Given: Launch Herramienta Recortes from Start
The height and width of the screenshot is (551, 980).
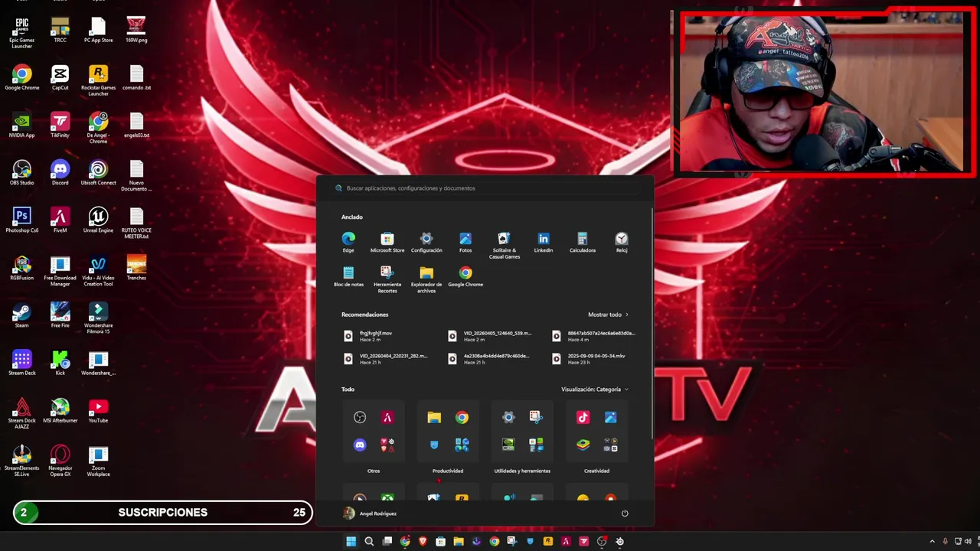Looking at the screenshot, I should pos(387,280).
